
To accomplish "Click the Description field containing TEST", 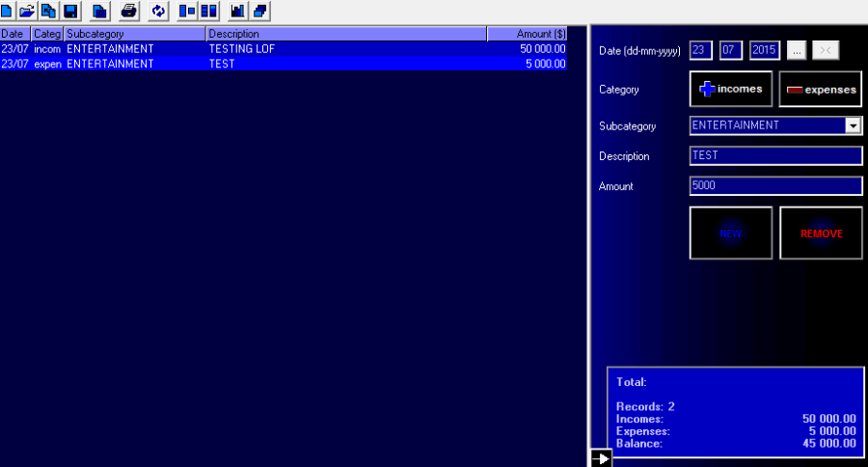I will (x=775, y=155).
